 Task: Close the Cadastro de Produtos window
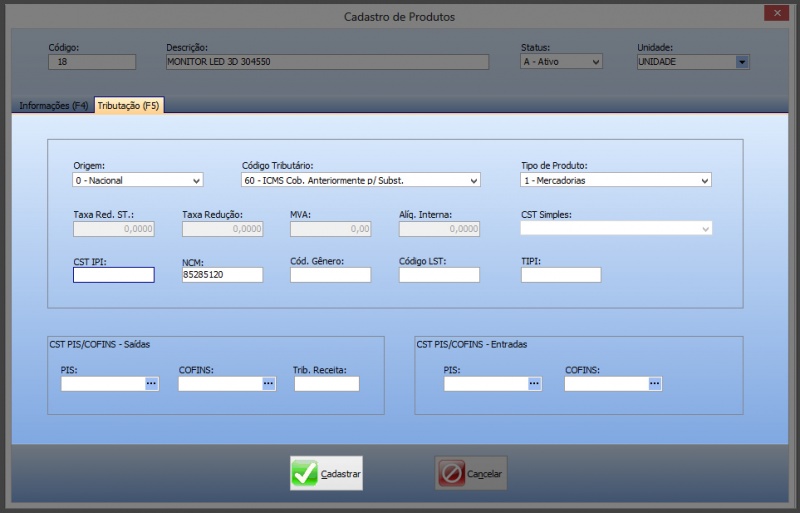click(774, 13)
